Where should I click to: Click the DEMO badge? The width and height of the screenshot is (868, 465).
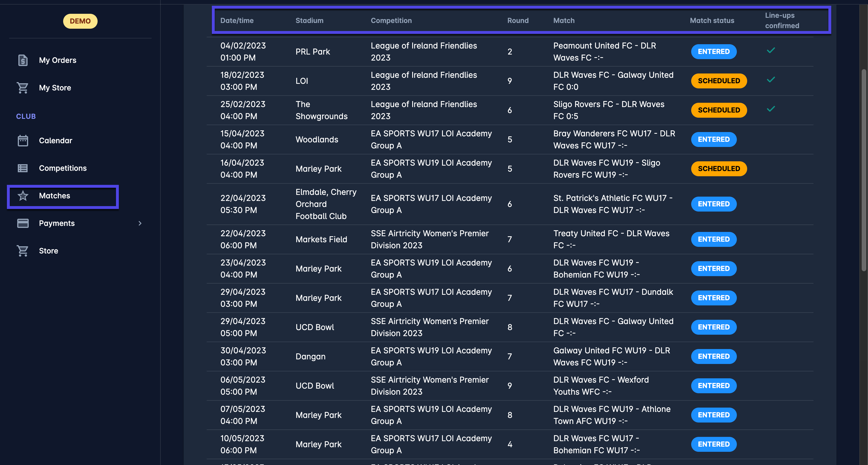(80, 21)
